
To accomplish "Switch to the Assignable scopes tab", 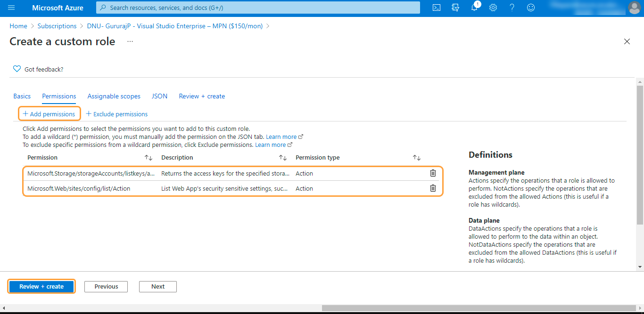I will tap(114, 96).
